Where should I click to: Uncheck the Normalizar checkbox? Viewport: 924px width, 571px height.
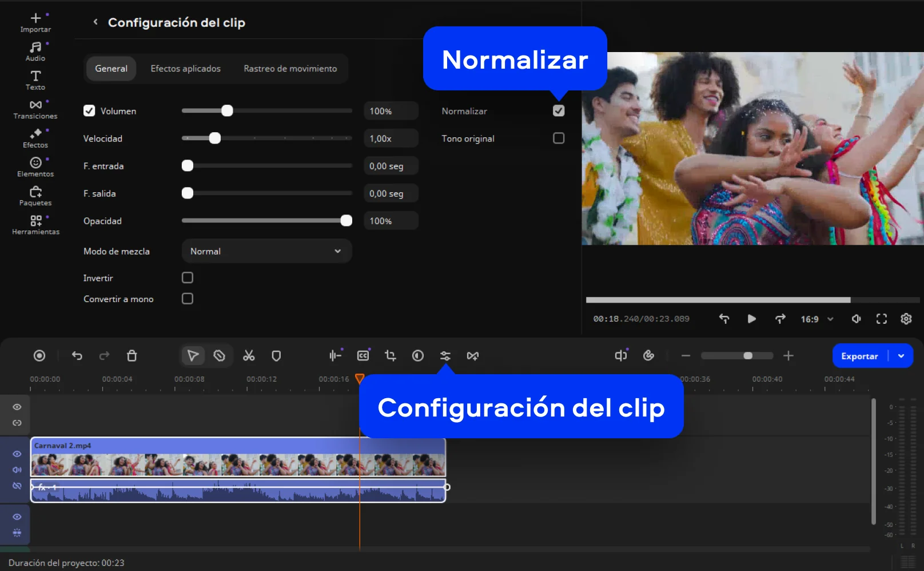(x=559, y=111)
